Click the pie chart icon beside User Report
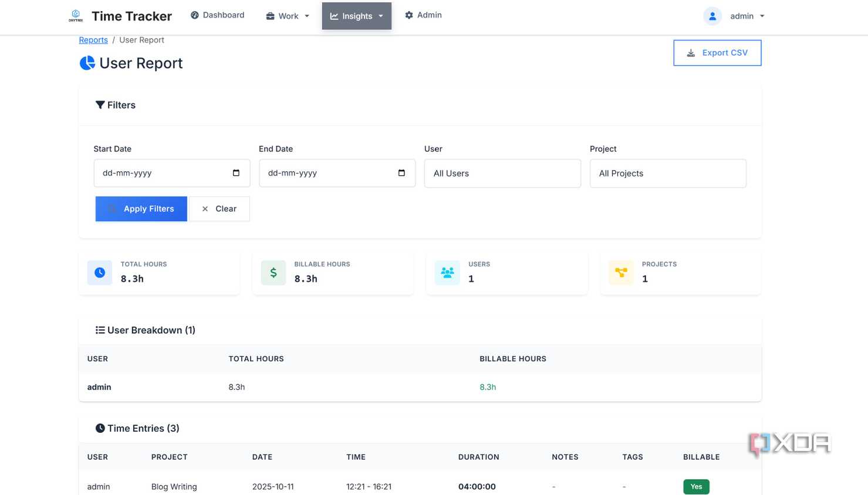 pyautogui.click(x=87, y=63)
